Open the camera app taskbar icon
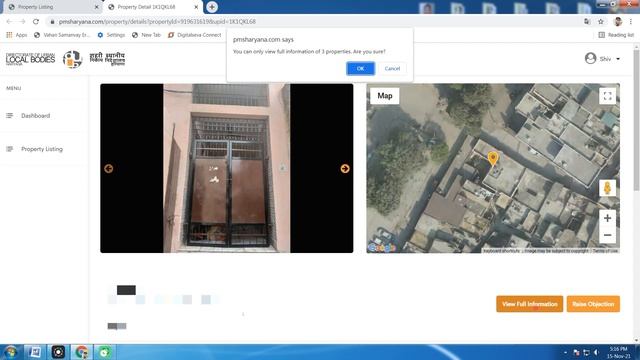The image size is (640, 360). pyautogui.click(x=58, y=352)
